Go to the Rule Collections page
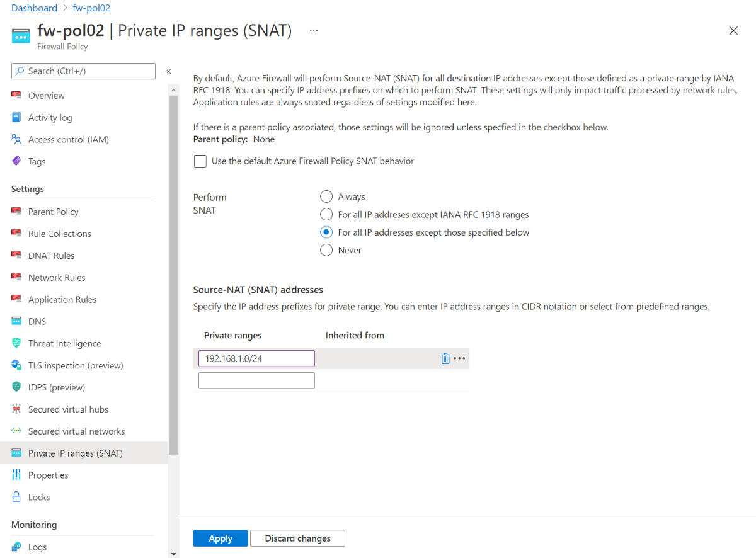 [59, 234]
